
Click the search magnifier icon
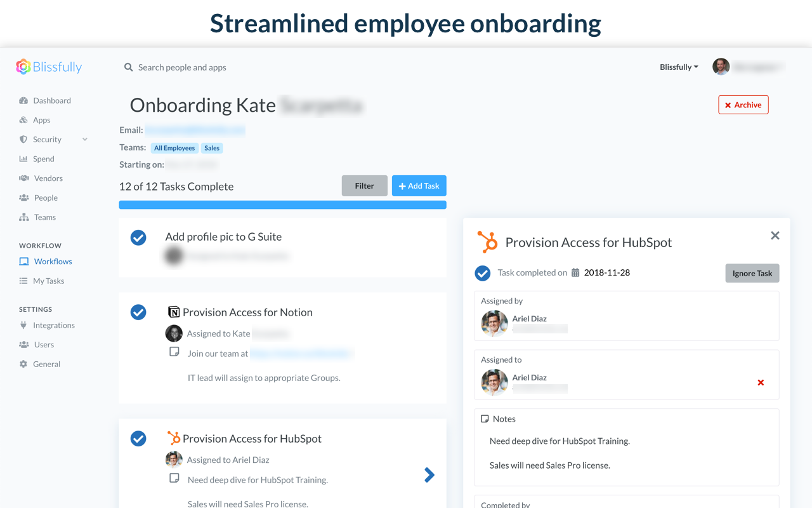[128, 67]
